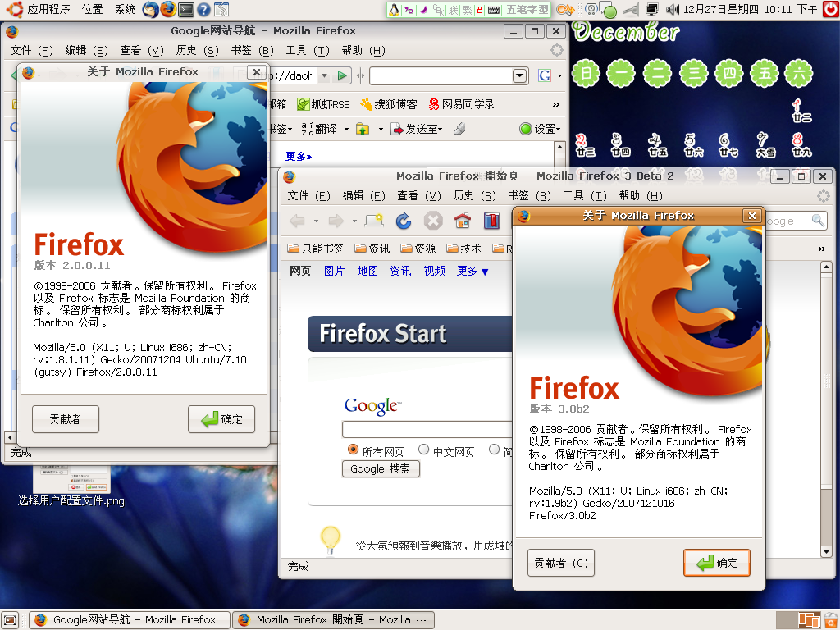Click the Google search box on Firefox Start page
This screenshot has height=630, width=840.
[427, 429]
